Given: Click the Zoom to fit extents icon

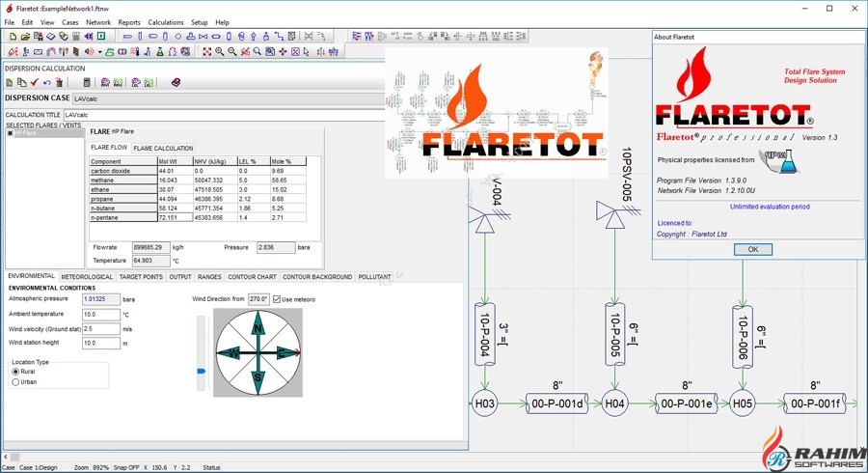Looking at the screenshot, I should [x=207, y=51].
